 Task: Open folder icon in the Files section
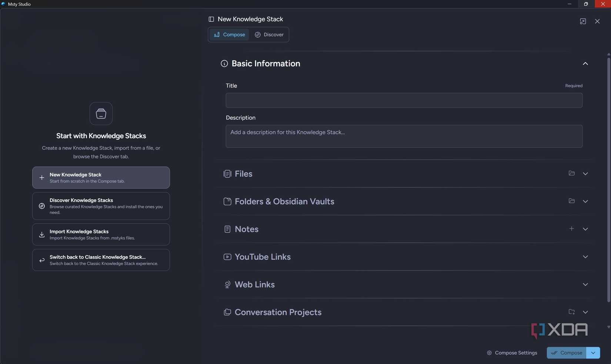coord(571,173)
